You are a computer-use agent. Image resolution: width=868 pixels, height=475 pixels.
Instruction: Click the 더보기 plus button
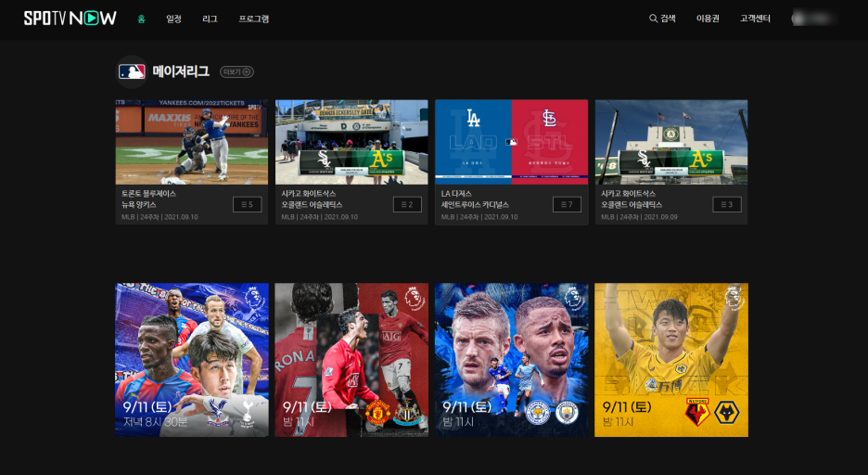pos(236,72)
